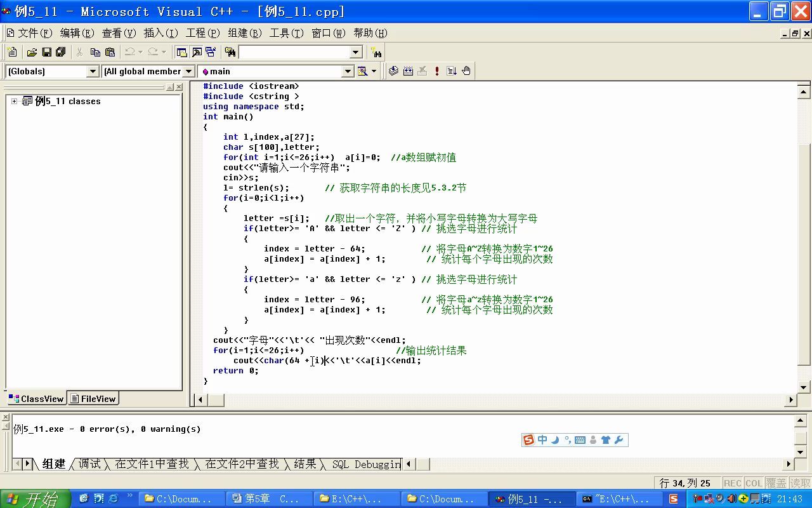This screenshot has height=508, width=812.
Task: Click the Sogou IME logo icon
Action: (x=528, y=440)
